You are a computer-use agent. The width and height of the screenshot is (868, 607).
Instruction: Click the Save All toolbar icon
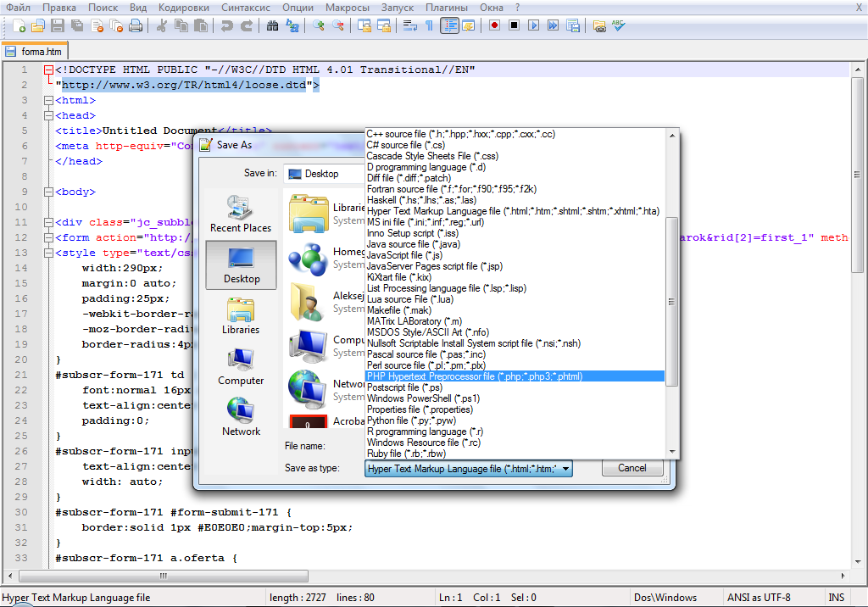[x=77, y=25]
